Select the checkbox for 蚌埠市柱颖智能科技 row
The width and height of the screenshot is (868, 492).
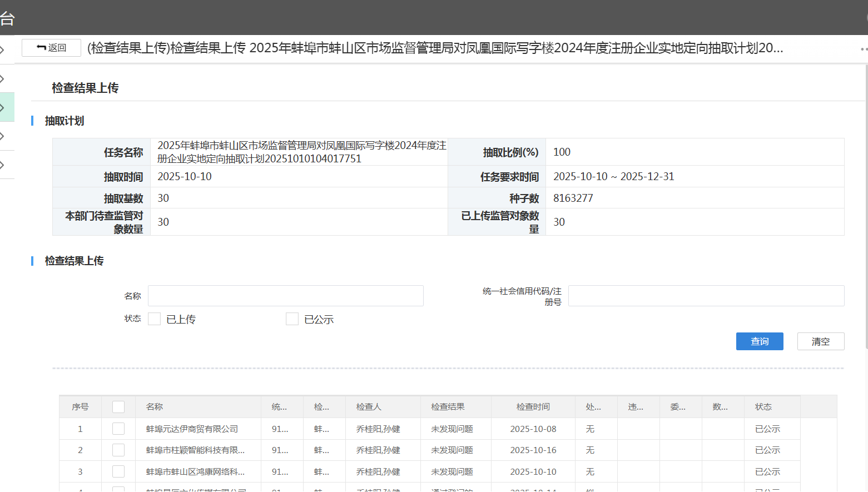point(118,450)
